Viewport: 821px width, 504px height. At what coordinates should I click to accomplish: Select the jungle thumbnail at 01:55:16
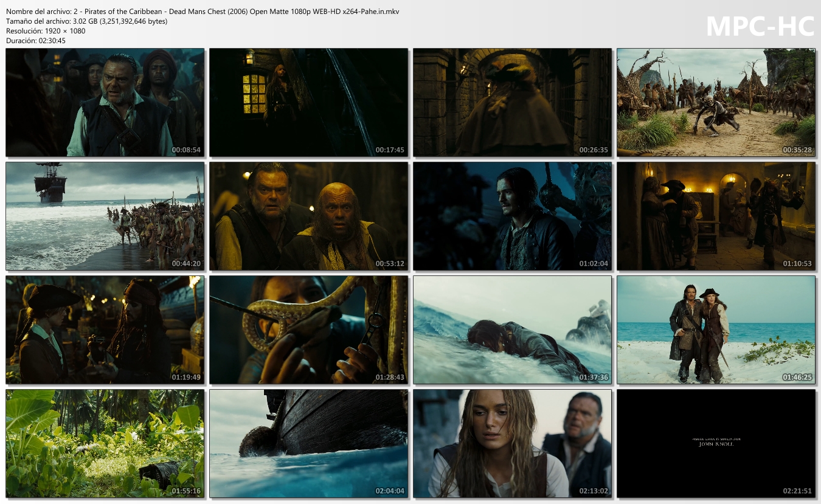coord(105,443)
